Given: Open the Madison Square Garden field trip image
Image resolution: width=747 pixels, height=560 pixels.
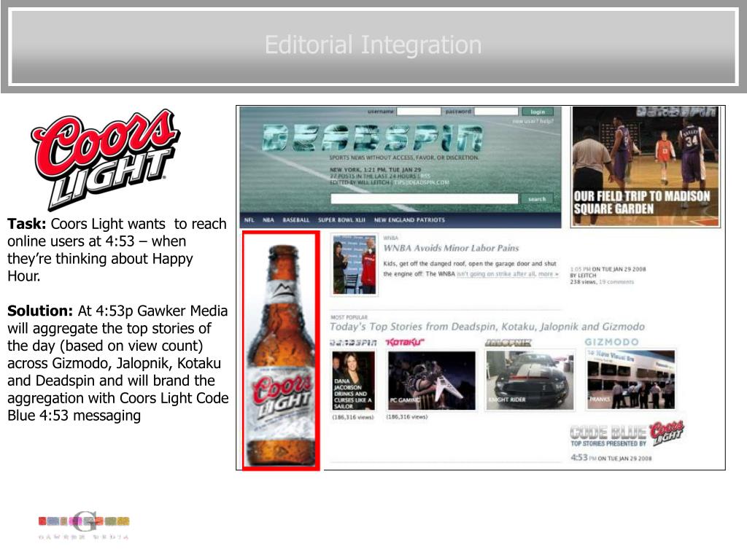Looking at the screenshot, I should [x=646, y=166].
